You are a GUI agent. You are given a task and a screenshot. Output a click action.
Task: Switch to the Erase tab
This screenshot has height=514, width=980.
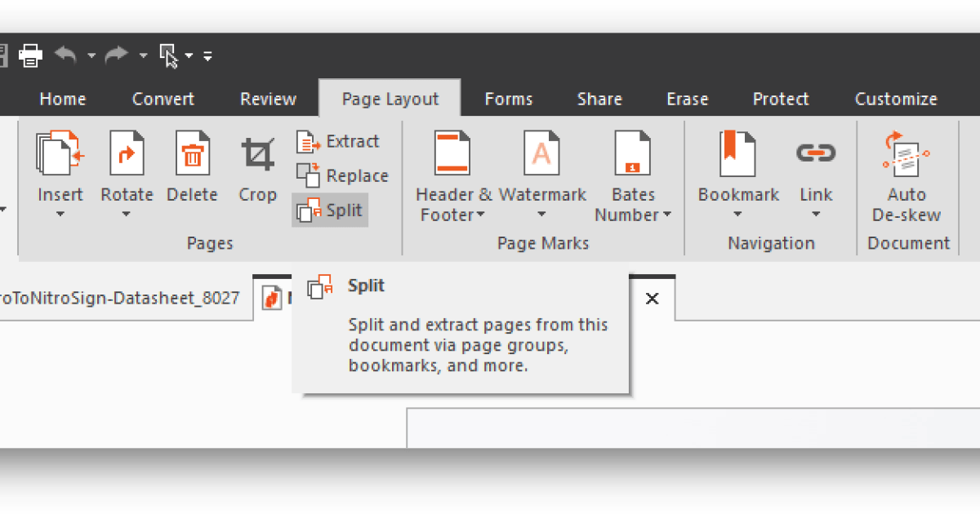(687, 99)
